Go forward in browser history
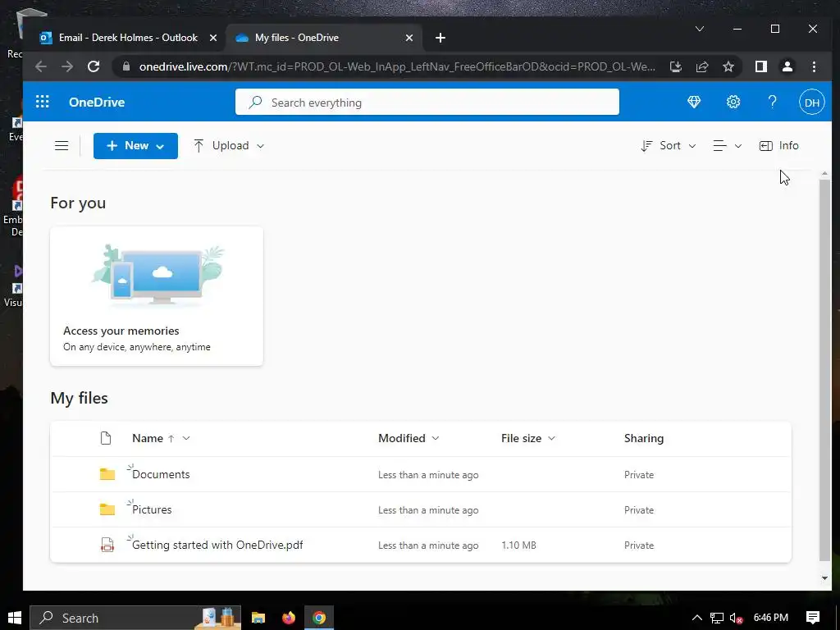The image size is (840, 630). (x=67, y=66)
